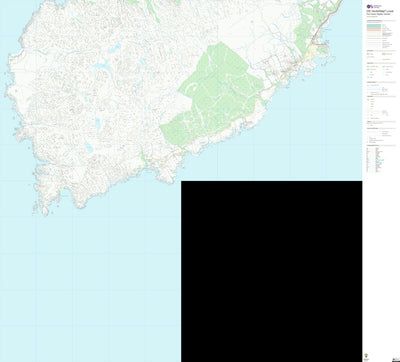Image resolution: width=400 pixels, height=362 pixels.
Task: Click the OS VectorMap Local title text
Action: pyautogui.click(x=380, y=11)
